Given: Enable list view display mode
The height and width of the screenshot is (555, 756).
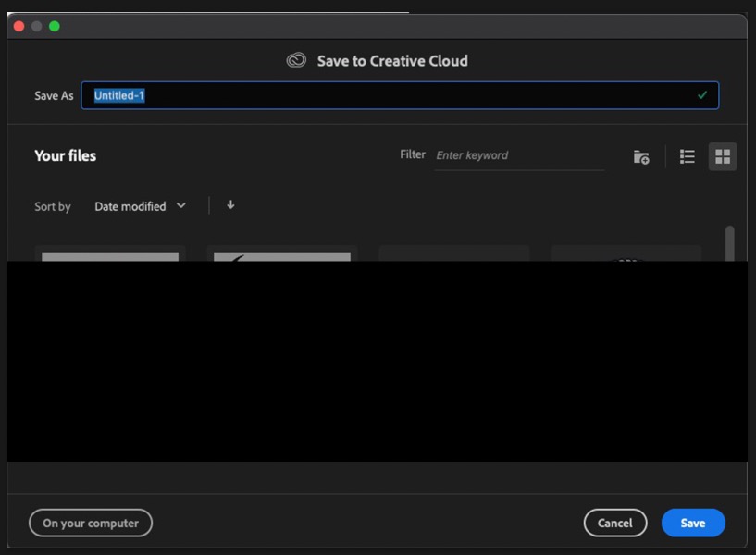Looking at the screenshot, I should (x=687, y=156).
